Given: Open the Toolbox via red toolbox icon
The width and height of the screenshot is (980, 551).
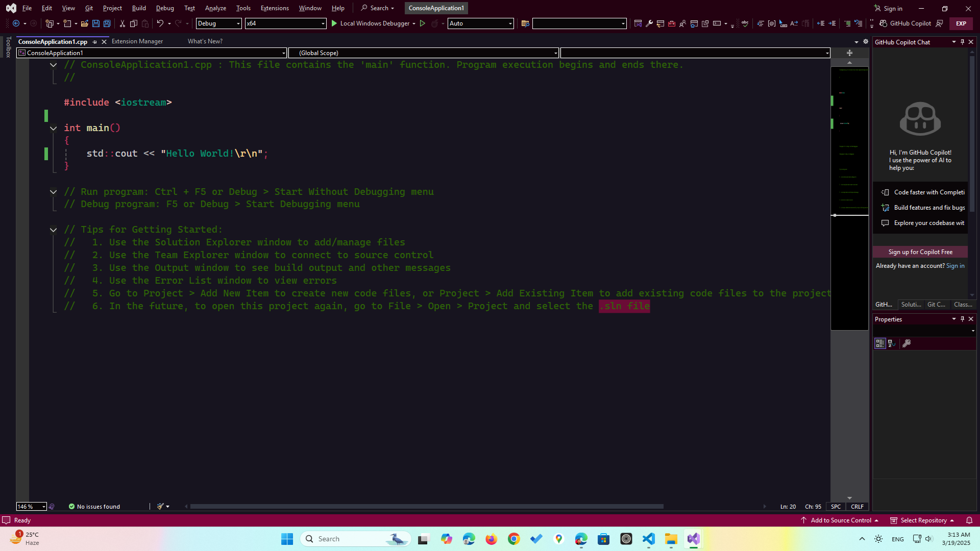Looking at the screenshot, I should coord(672,23).
